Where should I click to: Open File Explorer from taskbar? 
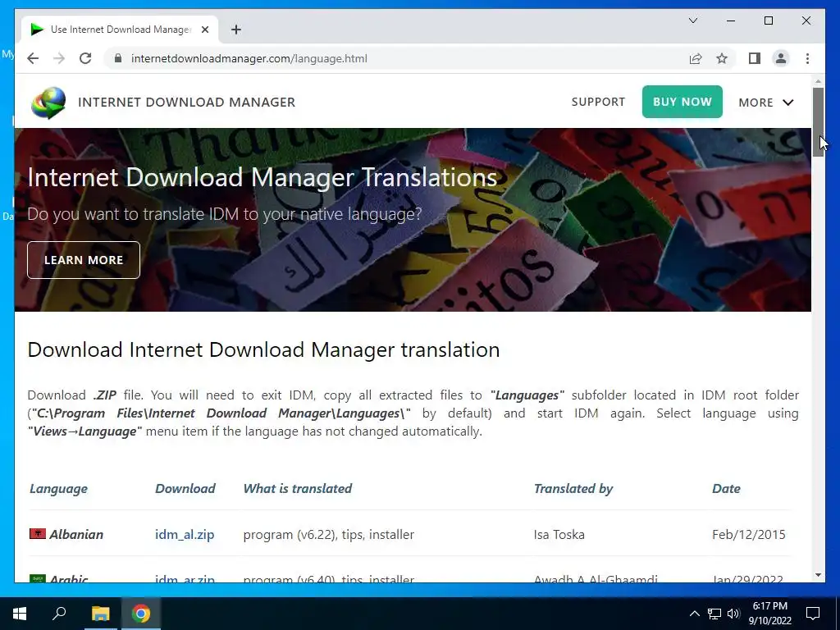(100, 614)
